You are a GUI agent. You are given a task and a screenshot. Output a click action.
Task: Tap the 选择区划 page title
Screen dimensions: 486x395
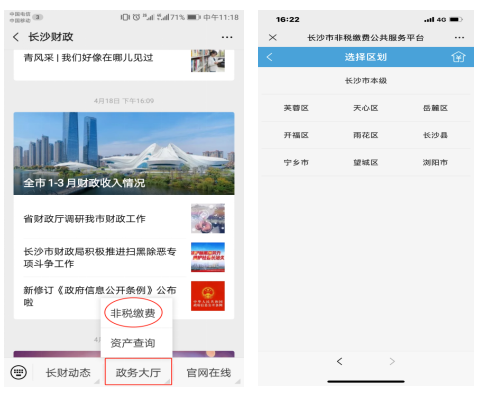(366, 57)
